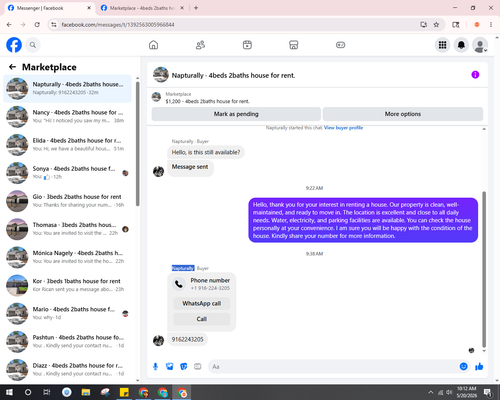Click the 'Message sent' bubble
500x400 pixels.
(x=190, y=168)
